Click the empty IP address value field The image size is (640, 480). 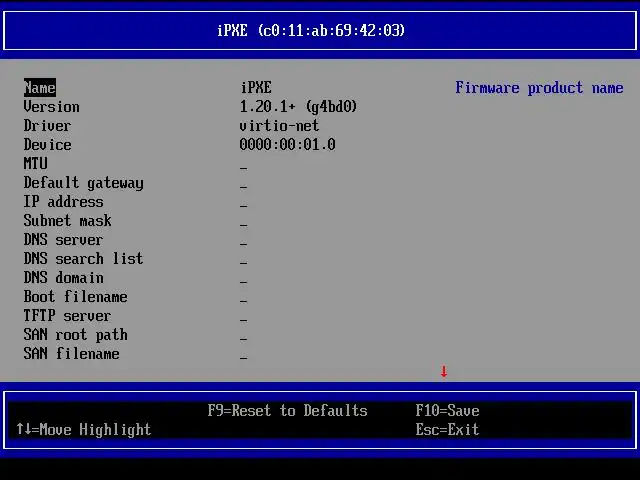(244, 206)
